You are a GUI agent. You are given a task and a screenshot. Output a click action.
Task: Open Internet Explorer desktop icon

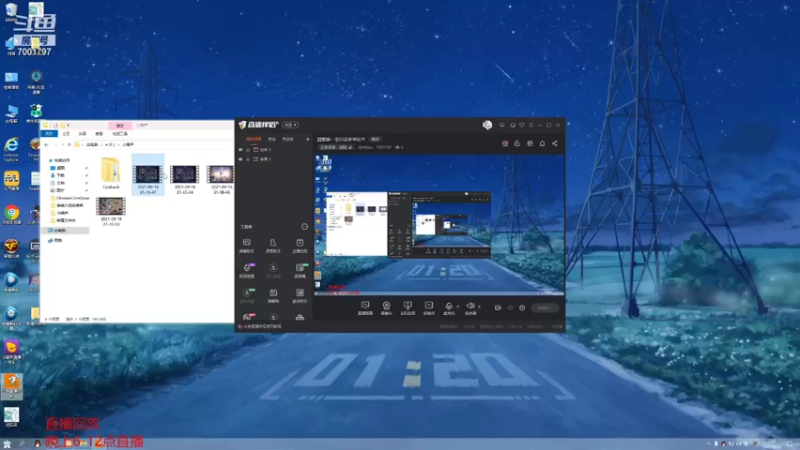(11, 149)
